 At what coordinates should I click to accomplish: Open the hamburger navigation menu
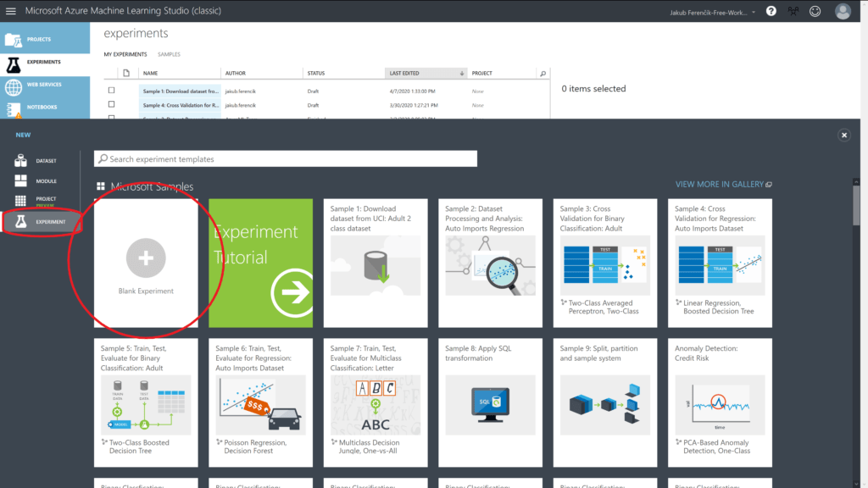(11, 11)
